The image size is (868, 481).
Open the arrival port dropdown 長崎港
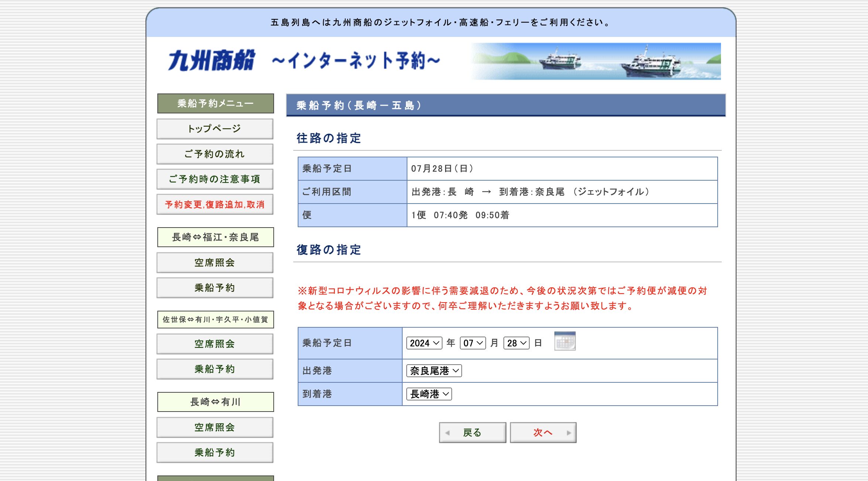click(x=429, y=394)
